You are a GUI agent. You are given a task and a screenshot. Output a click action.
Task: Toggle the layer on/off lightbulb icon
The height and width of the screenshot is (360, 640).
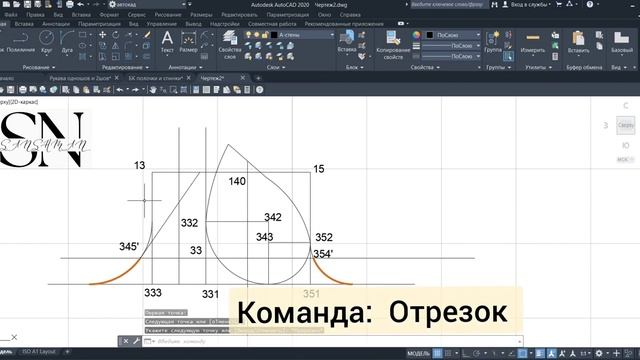pos(248,35)
